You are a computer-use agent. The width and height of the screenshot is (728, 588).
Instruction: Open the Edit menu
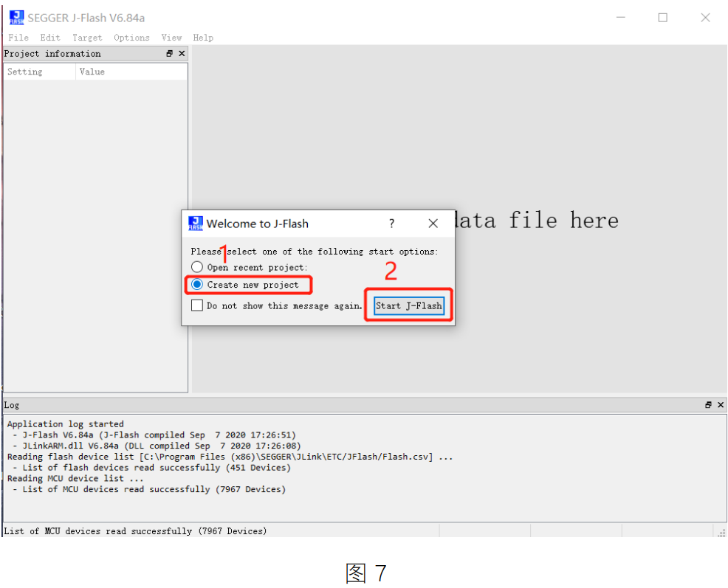click(x=50, y=38)
